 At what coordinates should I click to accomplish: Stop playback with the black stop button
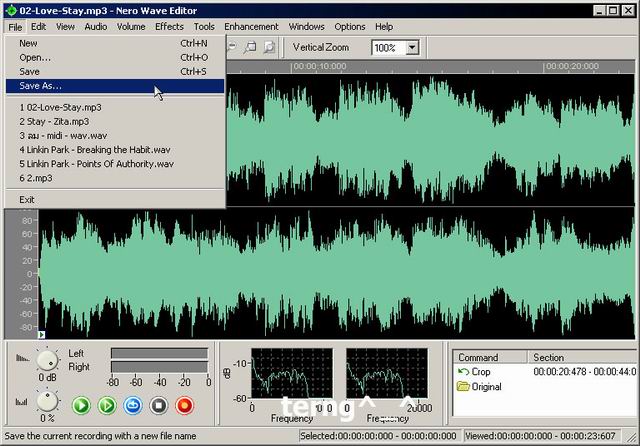pos(158,406)
